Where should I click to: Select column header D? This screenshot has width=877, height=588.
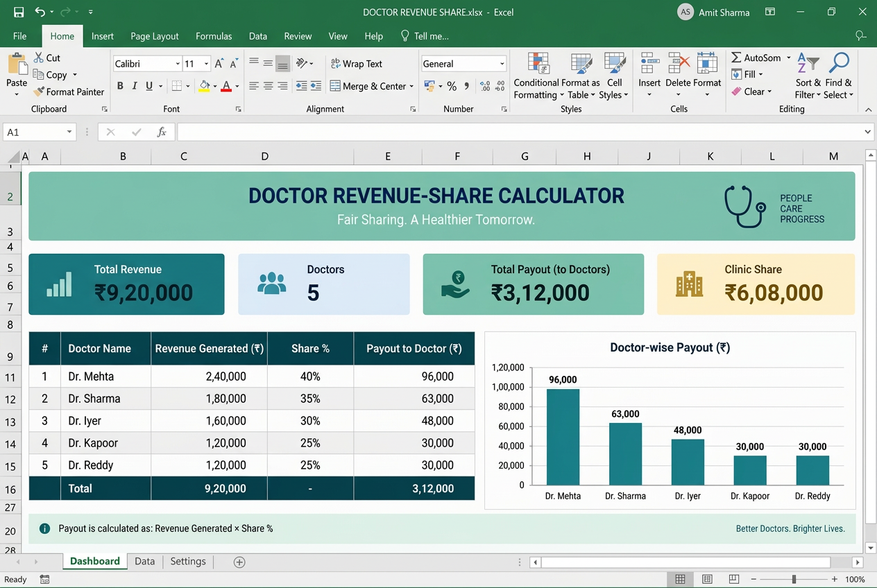264,157
